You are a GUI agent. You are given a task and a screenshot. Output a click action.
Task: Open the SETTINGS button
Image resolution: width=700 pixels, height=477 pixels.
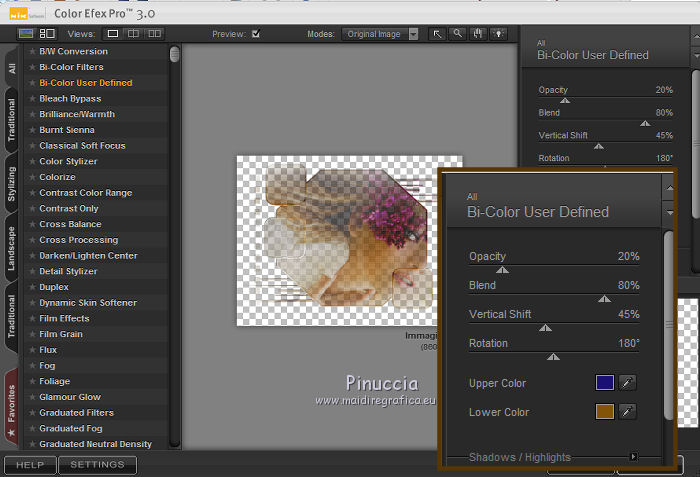click(x=97, y=465)
